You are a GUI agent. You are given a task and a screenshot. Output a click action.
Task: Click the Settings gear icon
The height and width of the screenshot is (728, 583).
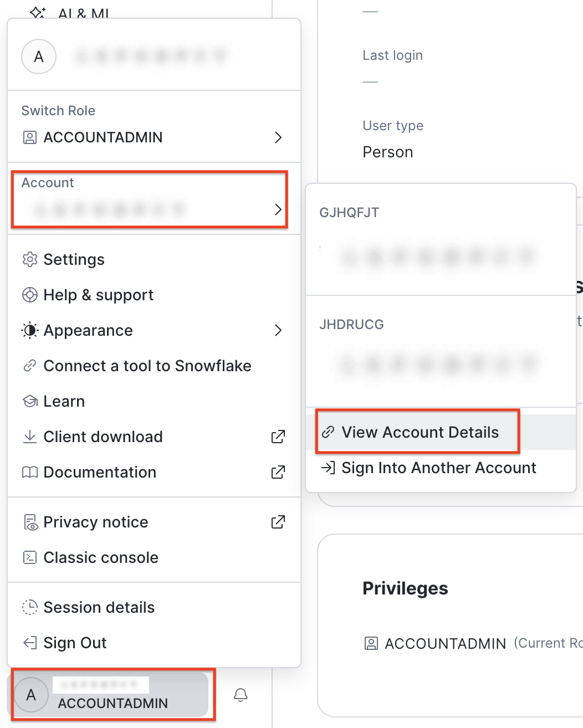(x=29, y=259)
